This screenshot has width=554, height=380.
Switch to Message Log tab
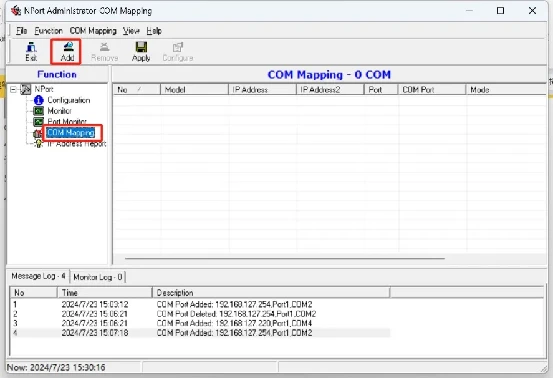click(x=38, y=276)
